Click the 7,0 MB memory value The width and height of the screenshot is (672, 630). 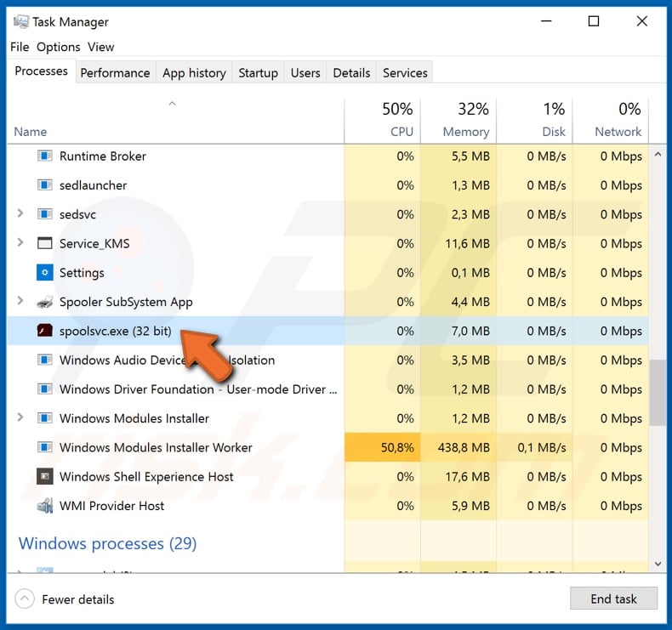click(x=470, y=331)
